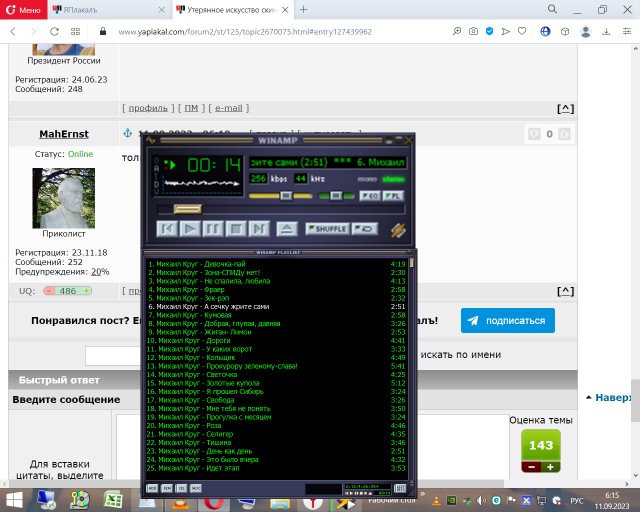Click Winamp lightning bolt about icon
Viewport: 640px width, 512px height.
coord(398,230)
